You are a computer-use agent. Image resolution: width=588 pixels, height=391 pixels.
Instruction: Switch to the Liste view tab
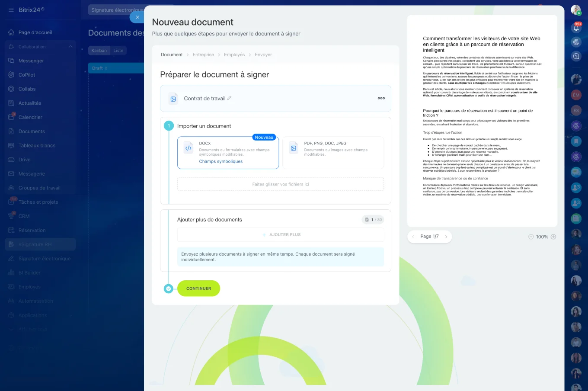118,51
